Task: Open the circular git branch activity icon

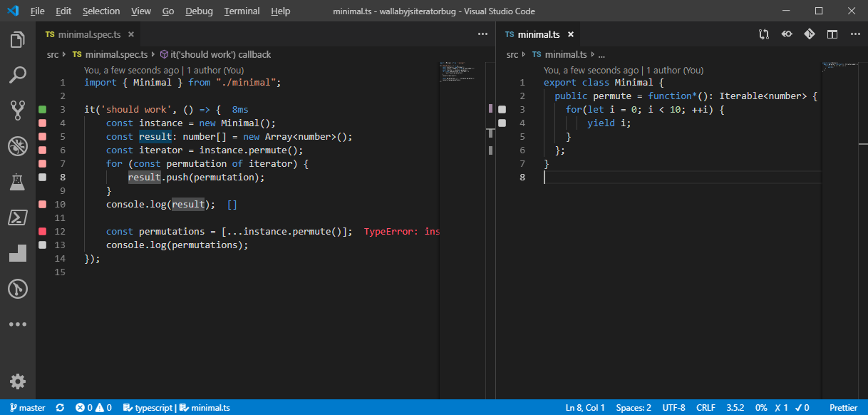Action: click(x=18, y=289)
